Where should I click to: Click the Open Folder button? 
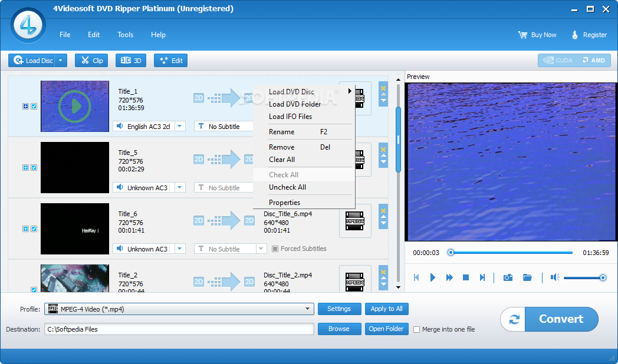pos(386,329)
